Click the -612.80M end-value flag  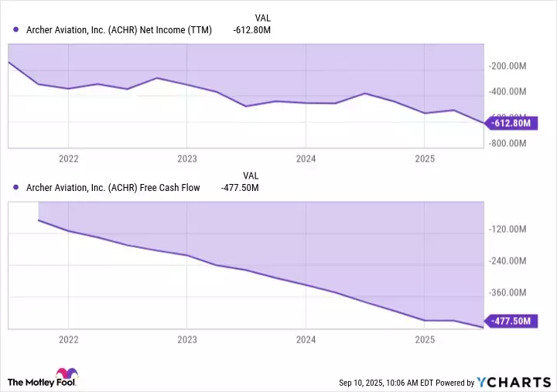511,123
